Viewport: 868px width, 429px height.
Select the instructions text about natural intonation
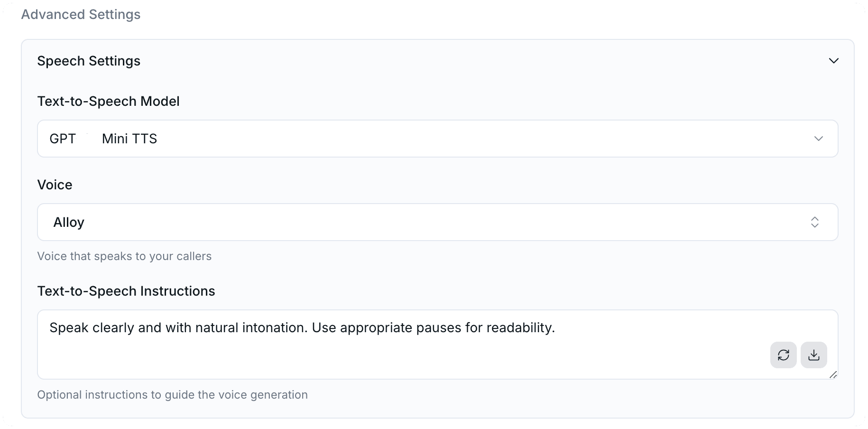302,327
